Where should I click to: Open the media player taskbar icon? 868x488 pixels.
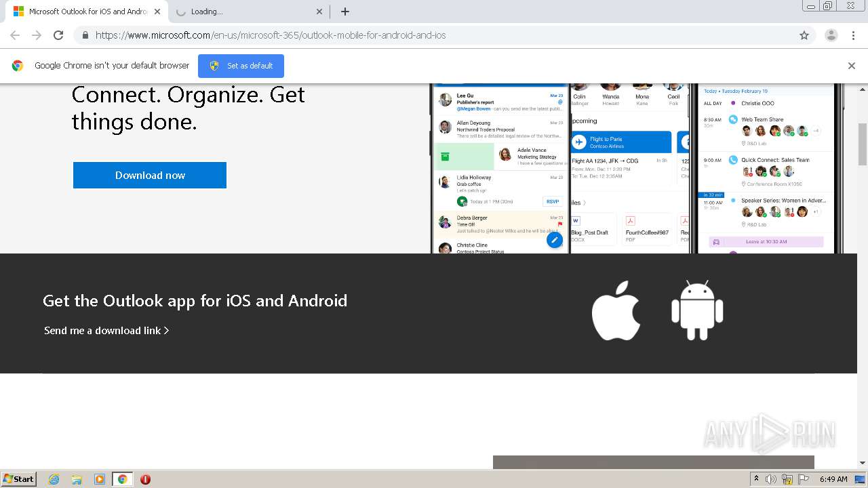[100, 479]
